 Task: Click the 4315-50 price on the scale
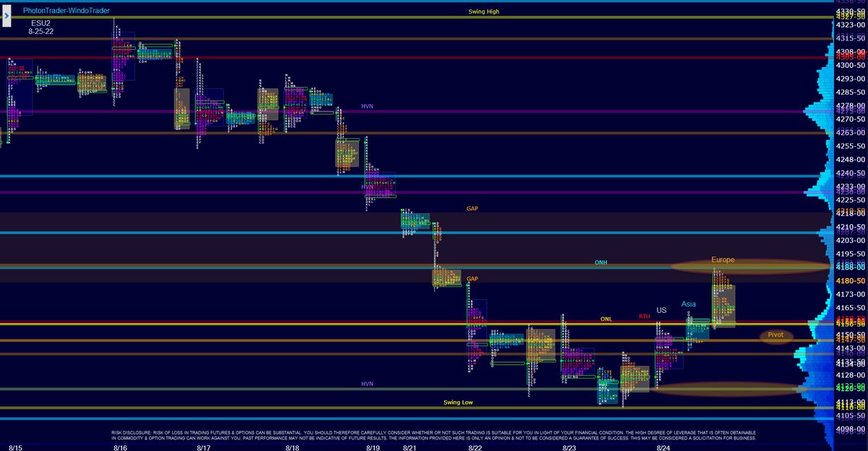click(851, 38)
